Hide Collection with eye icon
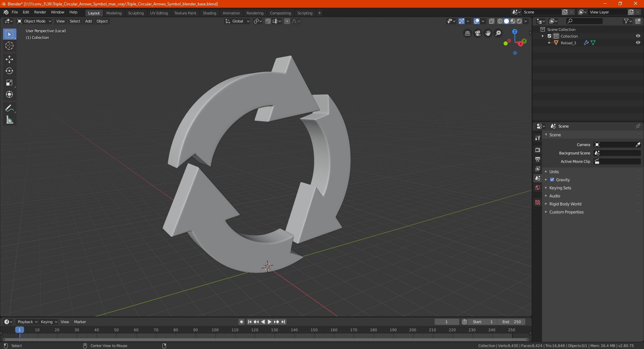The image size is (644, 349). pos(638,36)
